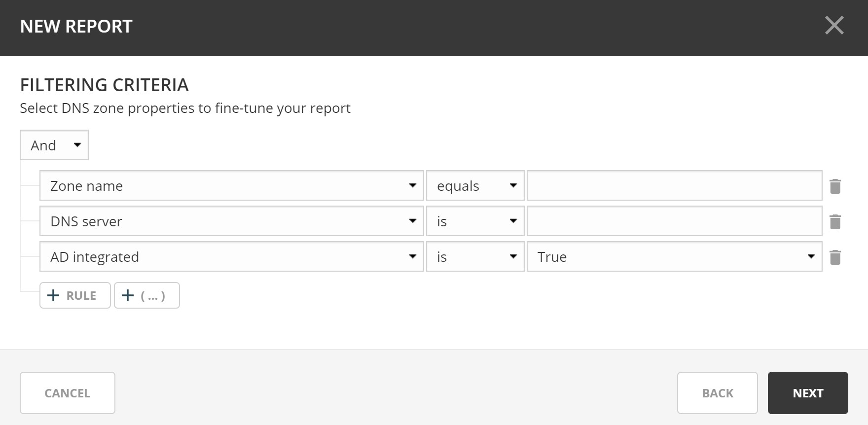Expand the AD integrated property dropdown
The image size is (868, 425).
[231, 257]
